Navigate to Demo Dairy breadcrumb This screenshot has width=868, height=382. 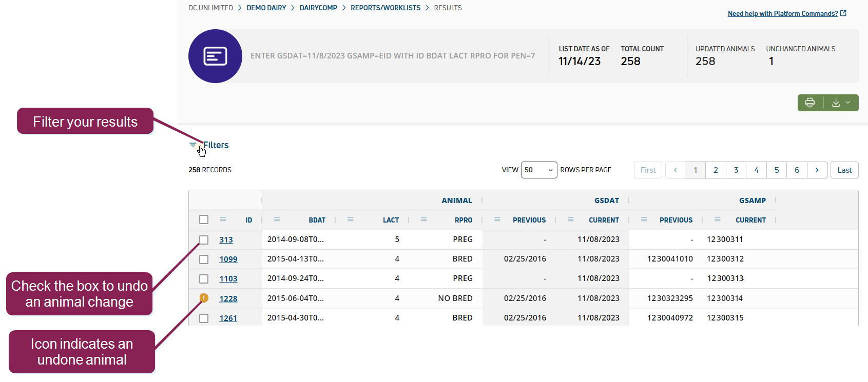(x=266, y=8)
